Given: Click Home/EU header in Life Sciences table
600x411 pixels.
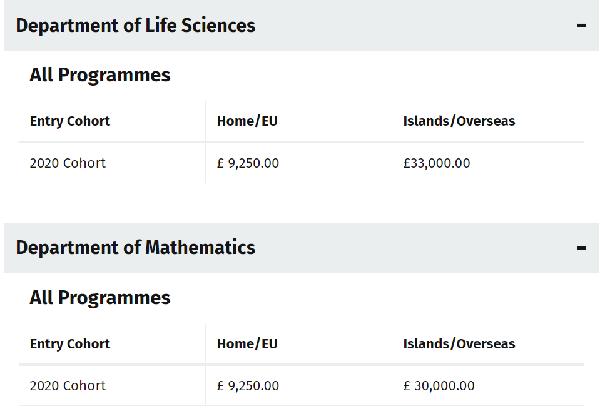Looking at the screenshot, I should (247, 121).
